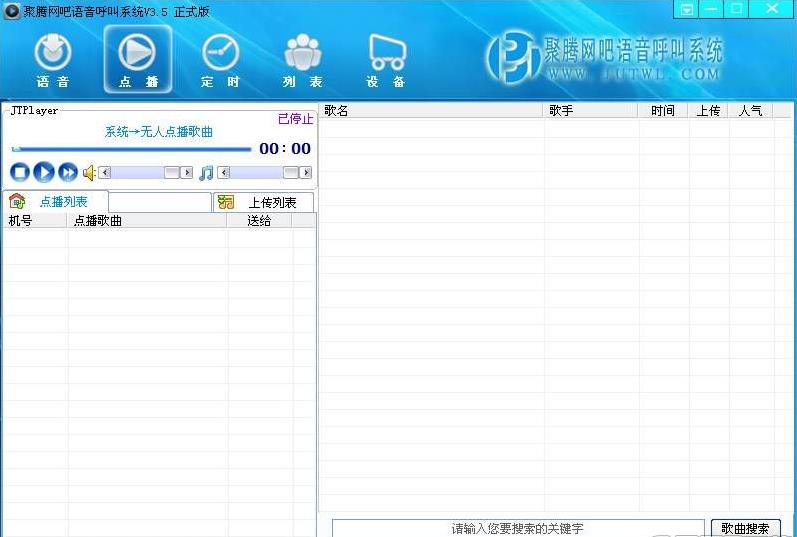Select the 点播 (On-demand) toolbar icon
This screenshot has width=797, height=537.
[137, 59]
